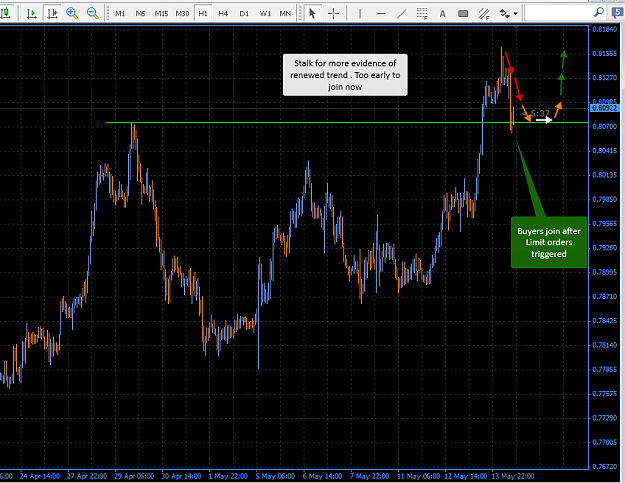Click price level 0.78995 on scale

(x=604, y=272)
